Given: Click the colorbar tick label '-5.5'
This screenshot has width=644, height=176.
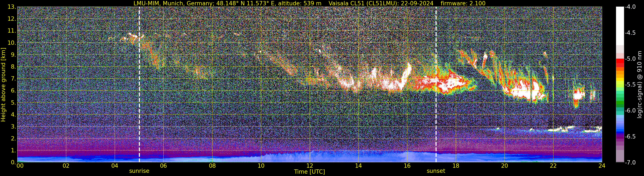Looking at the screenshot, I should coord(630,85).
